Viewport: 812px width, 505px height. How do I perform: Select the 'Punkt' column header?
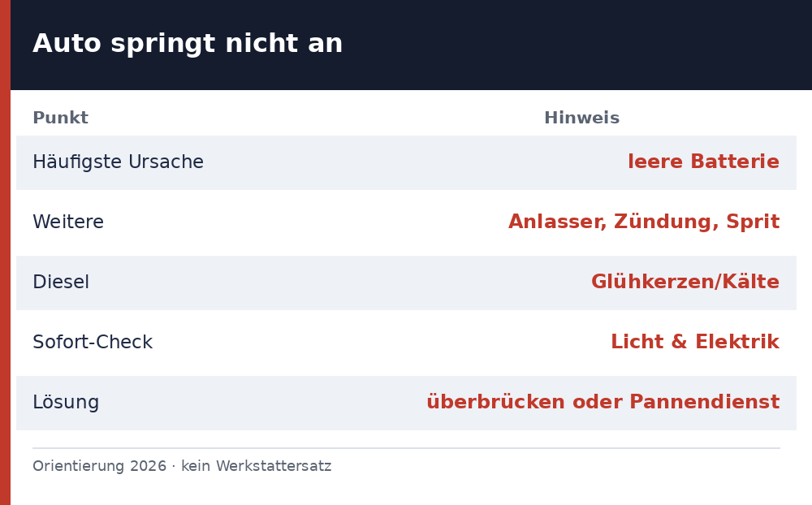click(61, 118)
